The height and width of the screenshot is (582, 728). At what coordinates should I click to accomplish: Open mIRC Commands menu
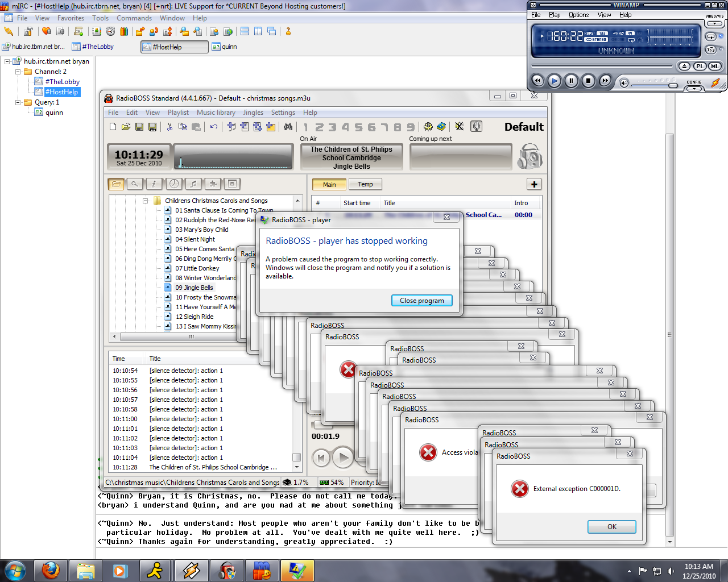134,18
